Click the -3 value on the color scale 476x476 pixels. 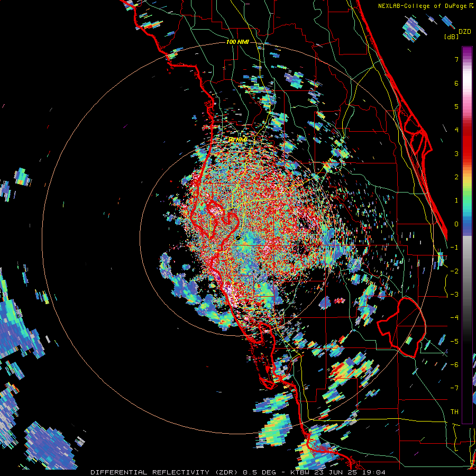(454, 295)
